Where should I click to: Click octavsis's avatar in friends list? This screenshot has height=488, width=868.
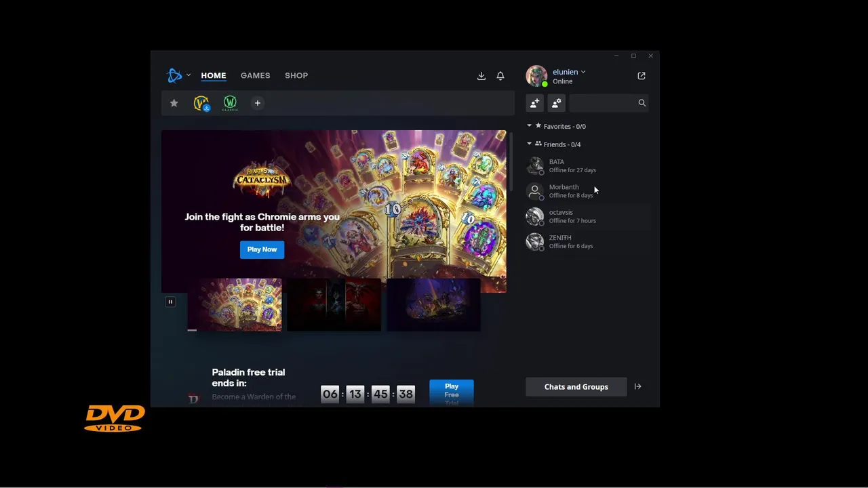535,216
